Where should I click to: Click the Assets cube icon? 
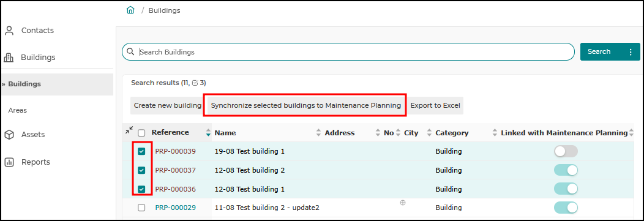pos(9,135)
